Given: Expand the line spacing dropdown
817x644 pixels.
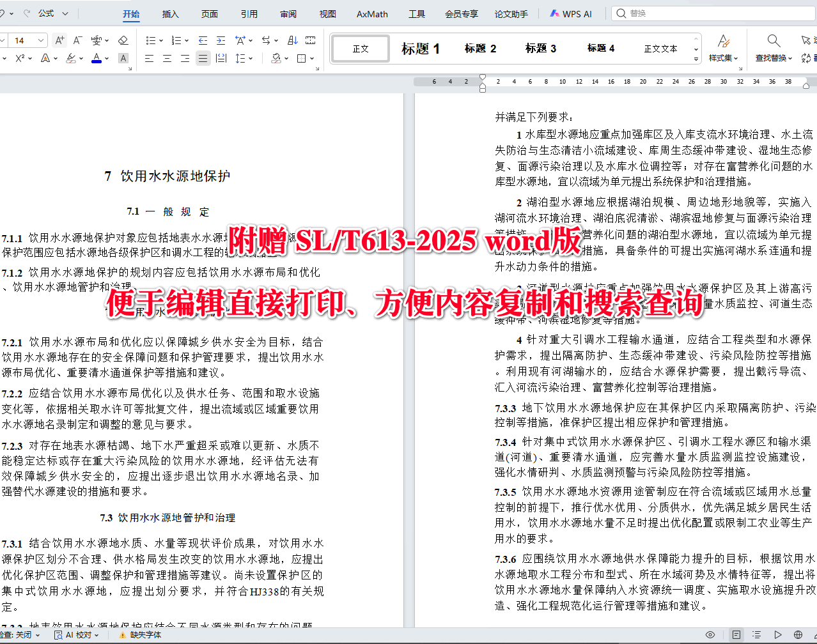Looking at the screenshot, I should click(x=251, y=57).
